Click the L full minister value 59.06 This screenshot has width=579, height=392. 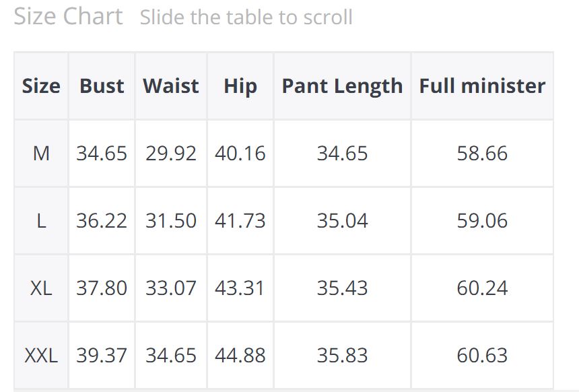(x=482, y=221)
